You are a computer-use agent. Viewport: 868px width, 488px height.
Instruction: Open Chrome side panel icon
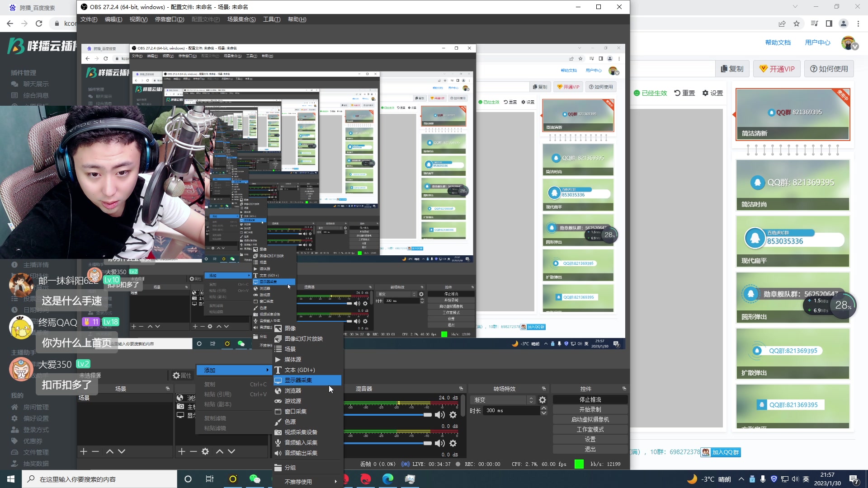pos(829,23)
